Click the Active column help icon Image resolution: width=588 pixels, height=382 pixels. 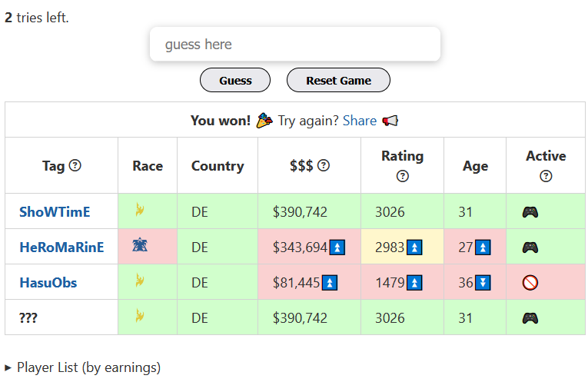click(546, 176)
